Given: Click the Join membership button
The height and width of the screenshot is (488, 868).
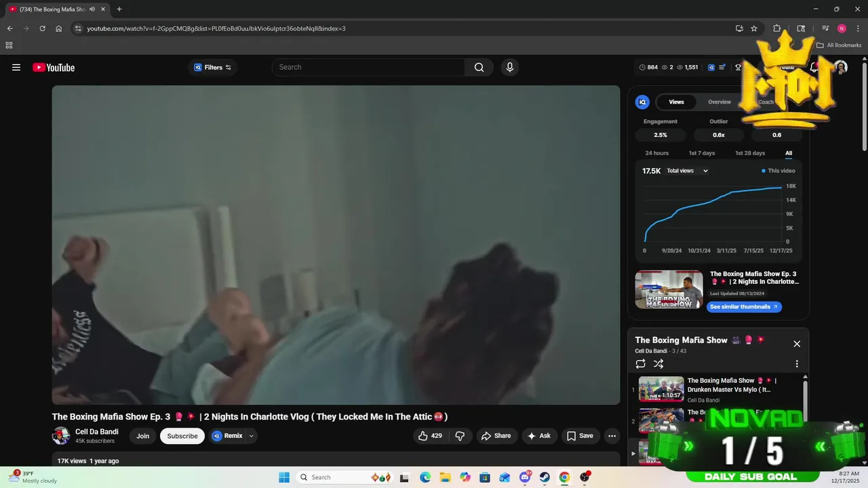Looking at the screenshot, I should tap(142, 436).
